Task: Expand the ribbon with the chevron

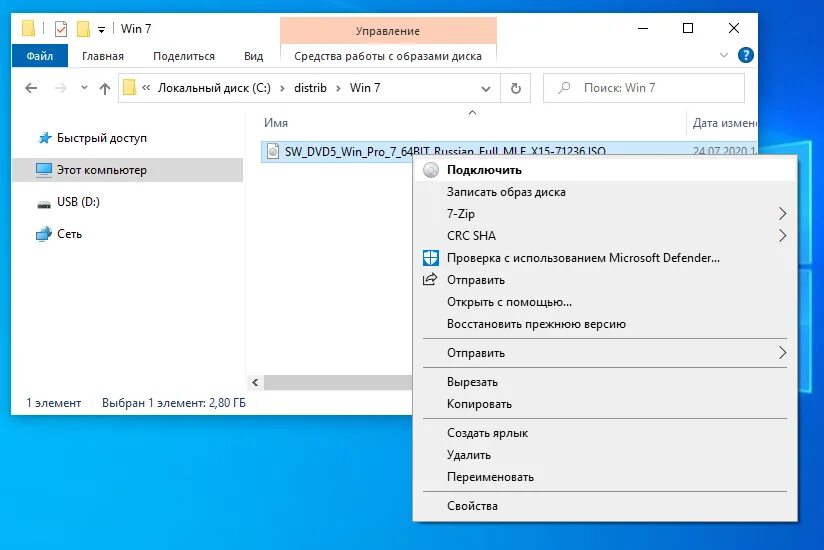Action: (x=723, y=55)
